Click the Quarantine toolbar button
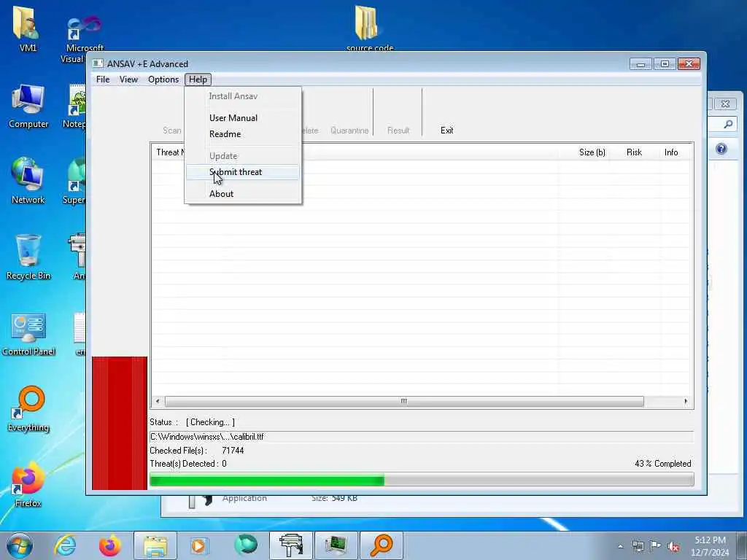The width and height of the screenshot is (747, 560). click(349, 131)
